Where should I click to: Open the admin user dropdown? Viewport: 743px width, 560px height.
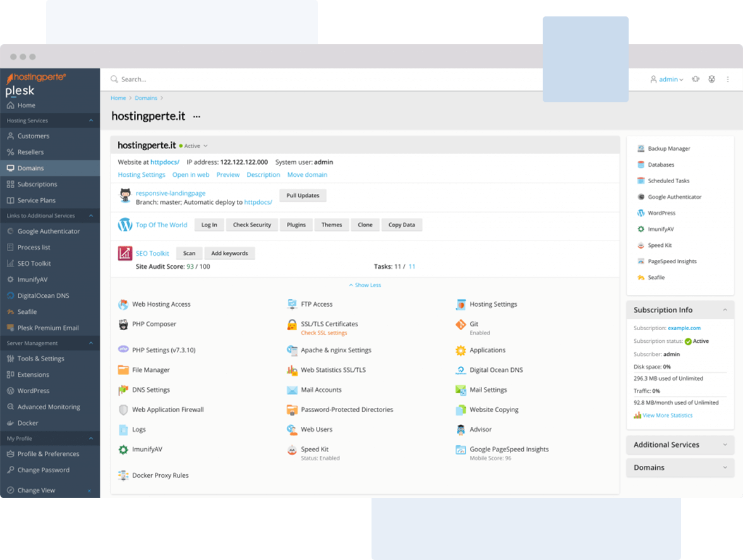tap(667, 80)
